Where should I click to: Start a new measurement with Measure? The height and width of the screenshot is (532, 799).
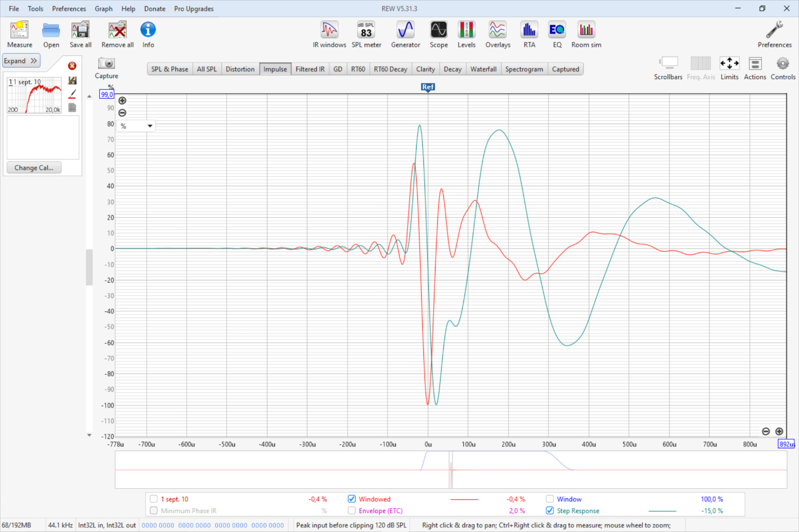tap(19, 34)
